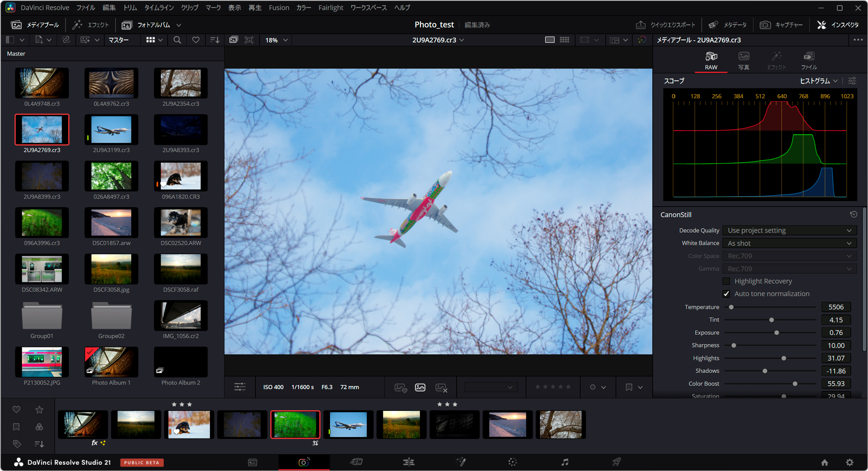
Task: Click the color wheel icon above viewer
Action: pos(642,40)
